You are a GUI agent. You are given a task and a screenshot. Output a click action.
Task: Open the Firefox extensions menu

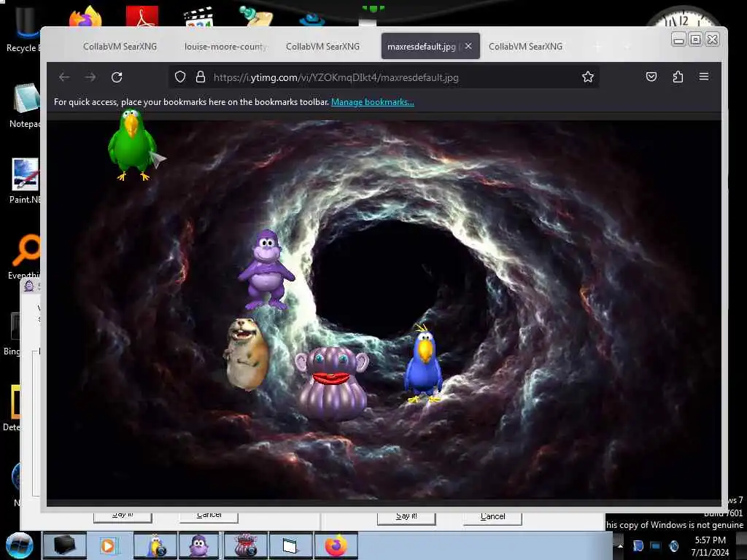click(678, 77)
